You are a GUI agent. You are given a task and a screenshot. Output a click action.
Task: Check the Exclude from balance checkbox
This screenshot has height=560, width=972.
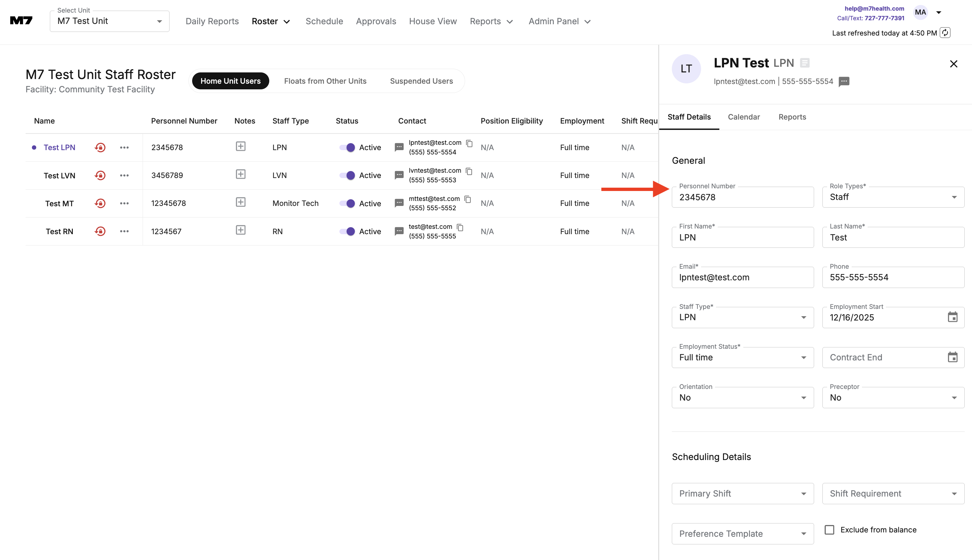[x=830, y=530]
